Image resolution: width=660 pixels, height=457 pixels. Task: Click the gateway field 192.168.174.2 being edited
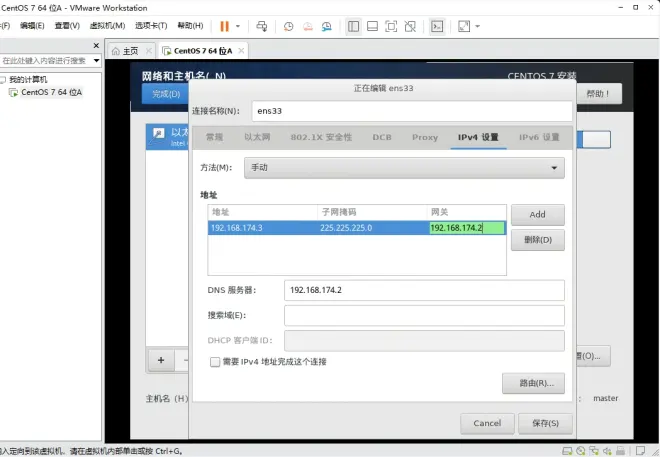(466, 228)
